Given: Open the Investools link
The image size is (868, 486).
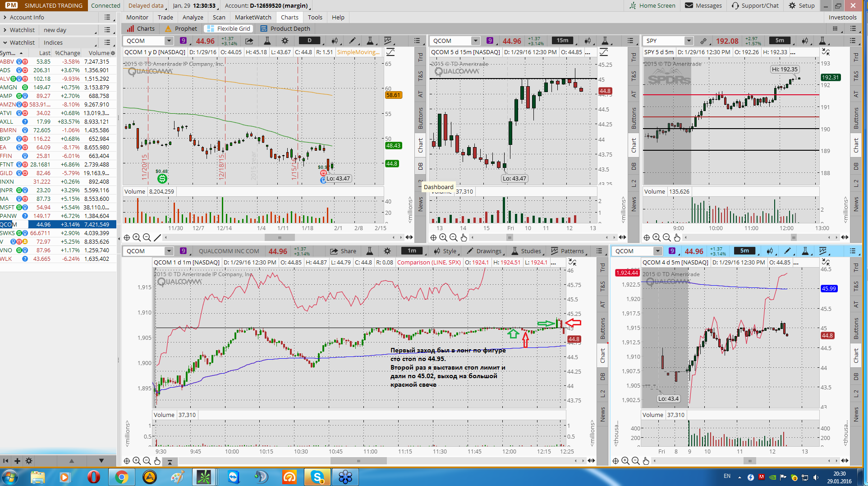Looking at the screenshot, I should pos(842,17).
